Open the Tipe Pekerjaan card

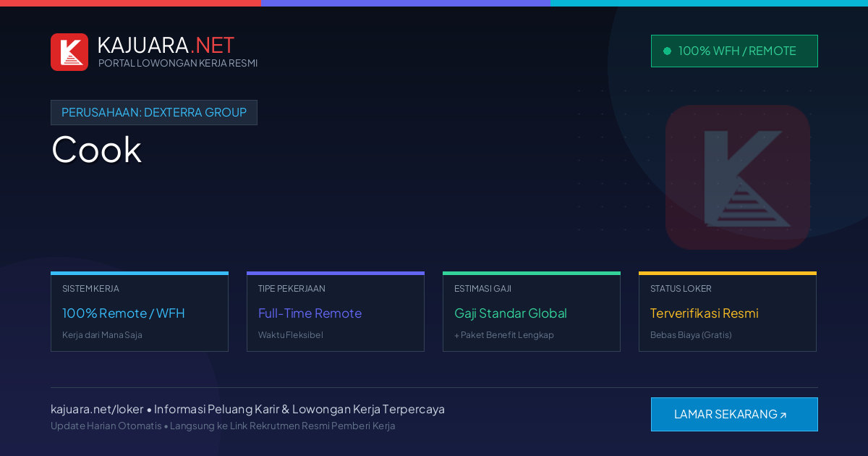336,311
